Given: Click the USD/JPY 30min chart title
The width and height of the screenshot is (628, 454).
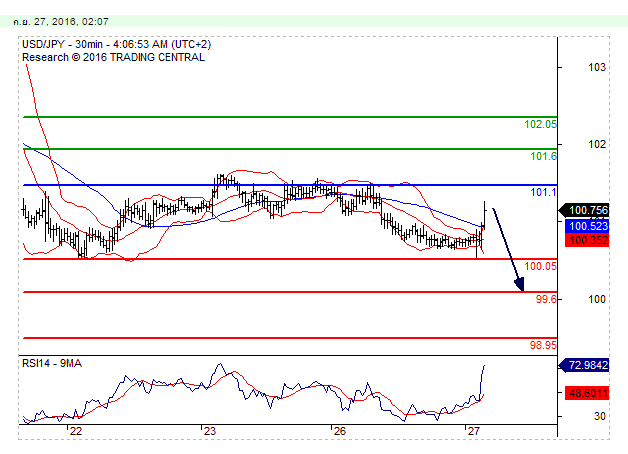Looking at the screenshot, I should click(122, 44).
